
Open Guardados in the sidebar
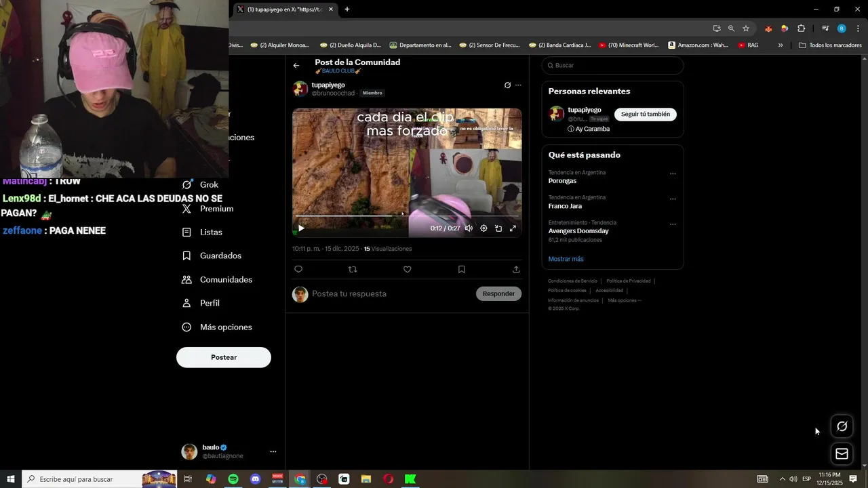(212, 256)
